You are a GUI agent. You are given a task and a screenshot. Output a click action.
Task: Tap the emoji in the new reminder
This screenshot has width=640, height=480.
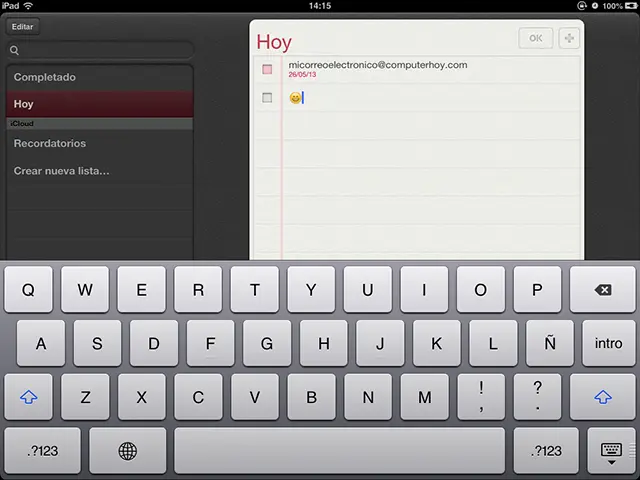(x=294, y=98)
